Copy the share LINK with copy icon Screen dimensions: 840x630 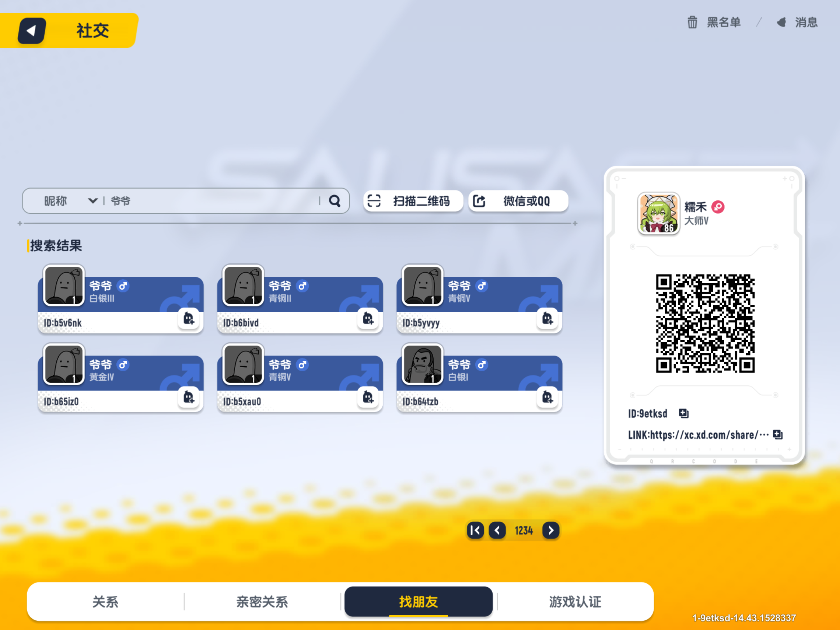777,434
